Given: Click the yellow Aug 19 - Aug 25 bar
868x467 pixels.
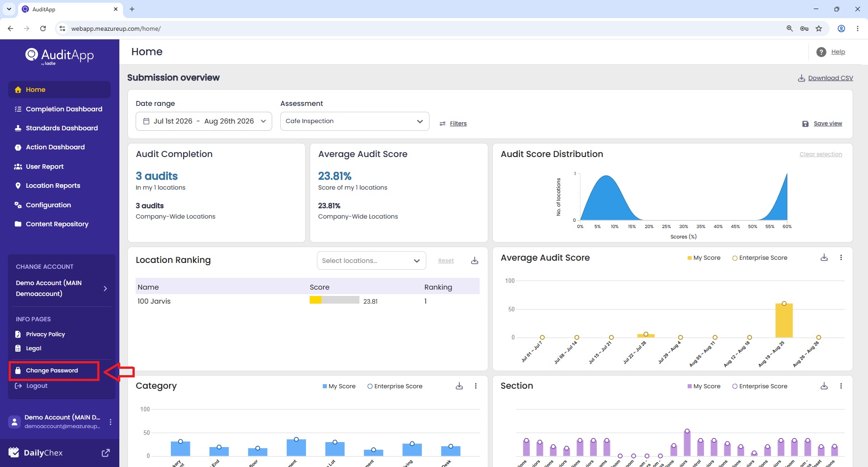Looking at the screenshot, I should pos(784,320).
